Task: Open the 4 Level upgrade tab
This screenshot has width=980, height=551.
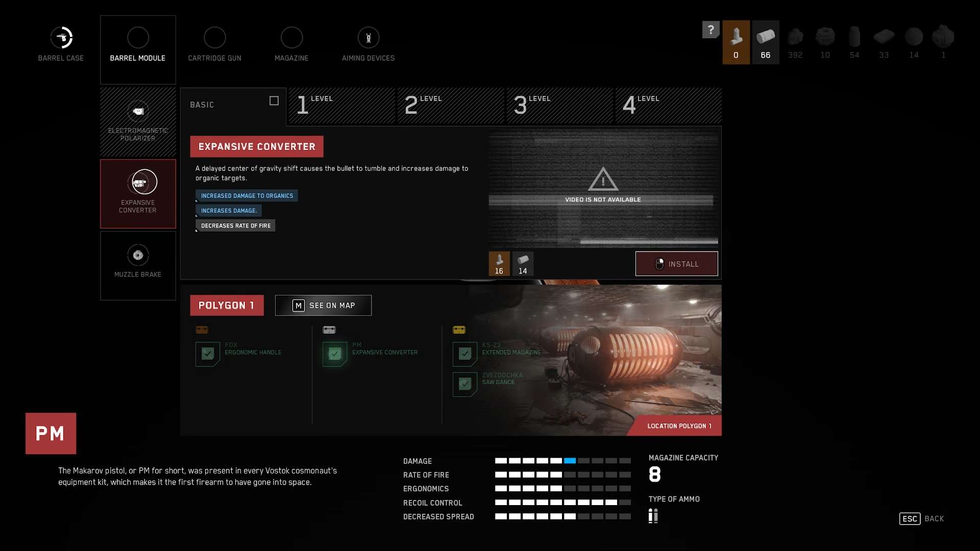Action: pos(669,106)
